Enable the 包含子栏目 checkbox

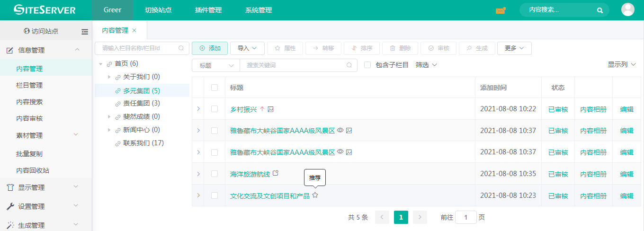pyautogui.click(x=367, y=65)
